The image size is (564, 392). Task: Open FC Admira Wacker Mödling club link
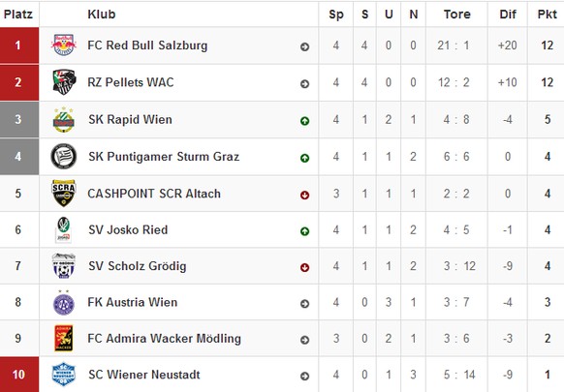click(x=165, y=339)
